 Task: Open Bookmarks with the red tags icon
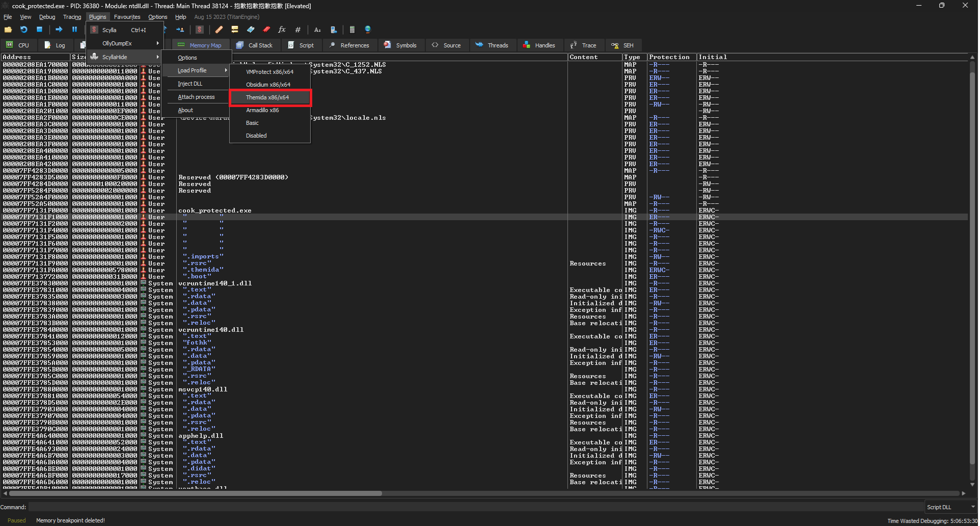tap(266, 30)
